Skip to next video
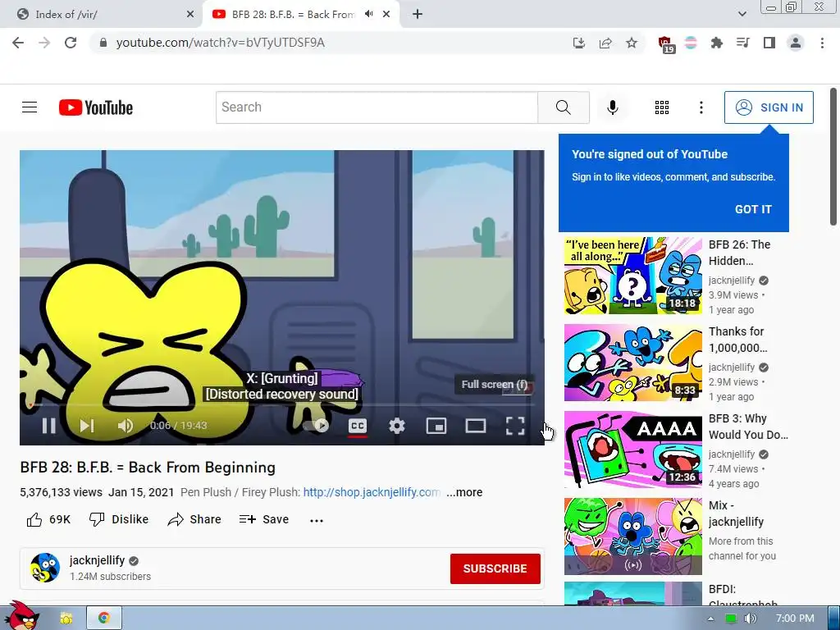 coord(87,426)
